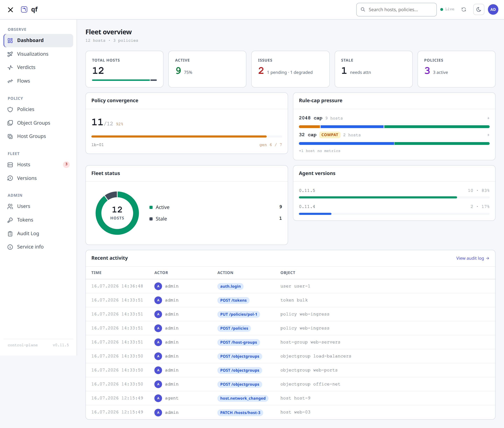This screenshot has width=504, height=428.
Task: Click the qf logo icon
Action: 24,9
